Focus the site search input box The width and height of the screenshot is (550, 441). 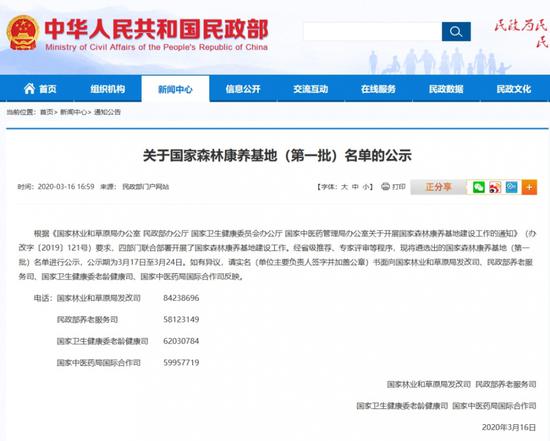click(x=373, y=32)
